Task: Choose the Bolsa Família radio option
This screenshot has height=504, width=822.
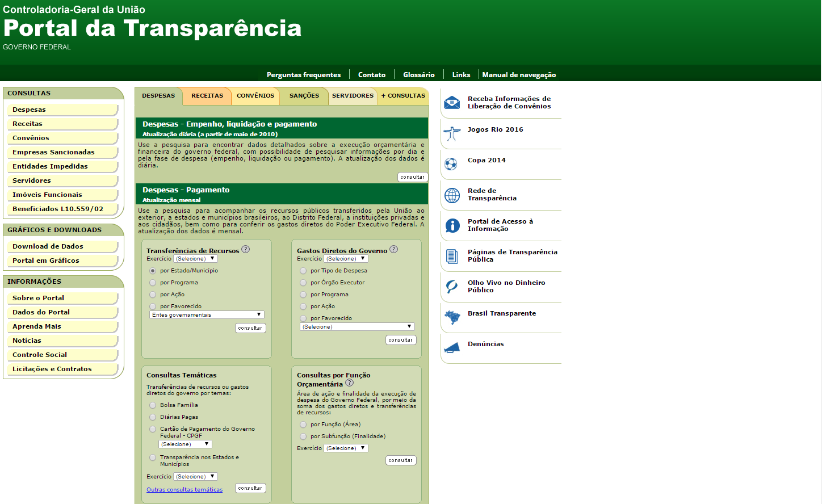Action: [x=153, y=405]
